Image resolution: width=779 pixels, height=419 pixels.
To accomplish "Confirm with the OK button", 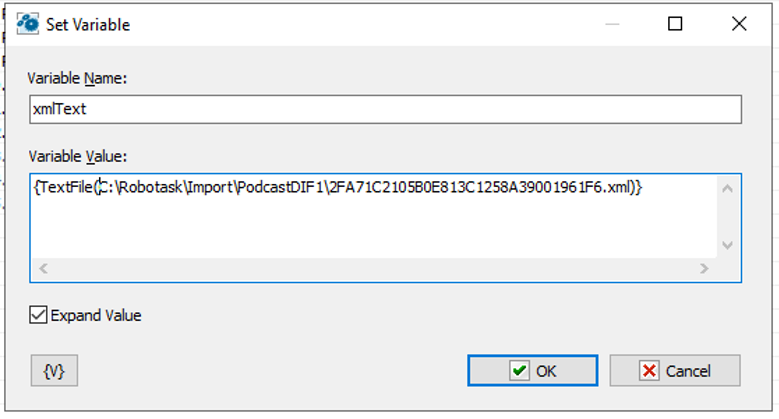I will pyautogui.click(x=533, y=371).
